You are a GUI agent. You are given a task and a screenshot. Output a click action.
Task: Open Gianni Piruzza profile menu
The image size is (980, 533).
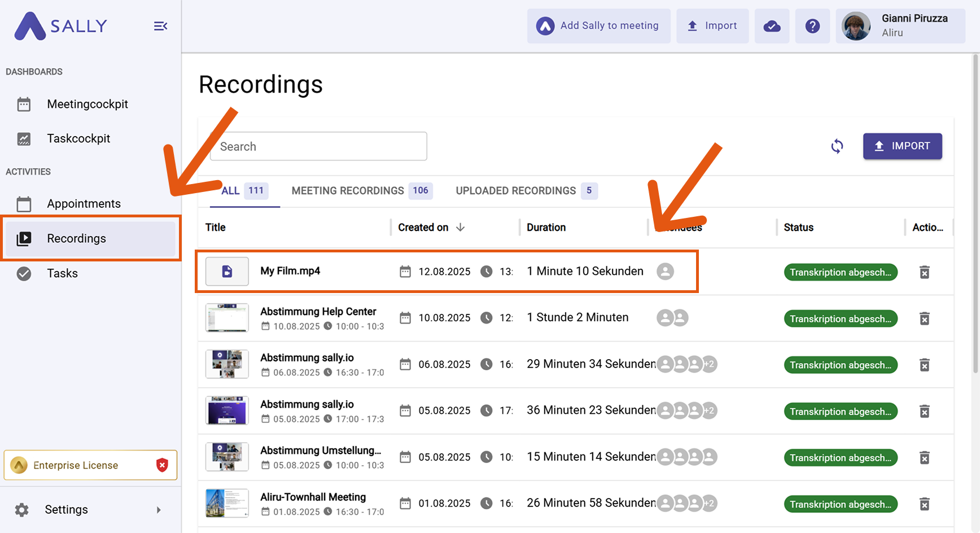point(900,26)
